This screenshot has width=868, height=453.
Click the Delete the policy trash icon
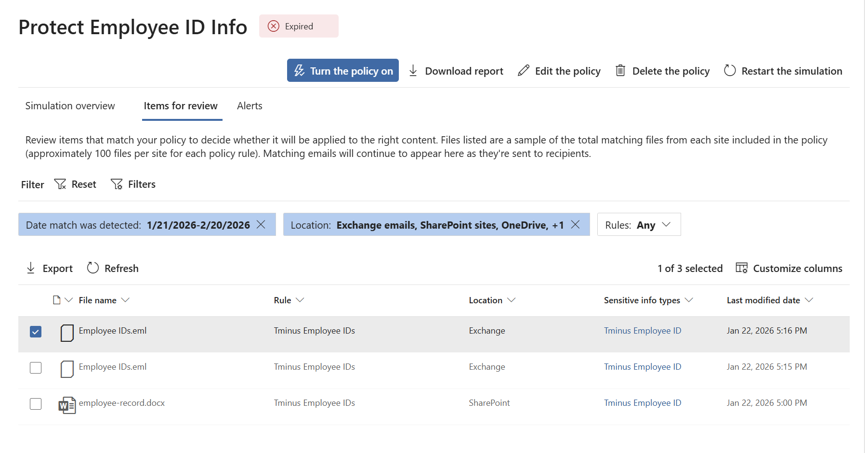click(x=620, y=71)
